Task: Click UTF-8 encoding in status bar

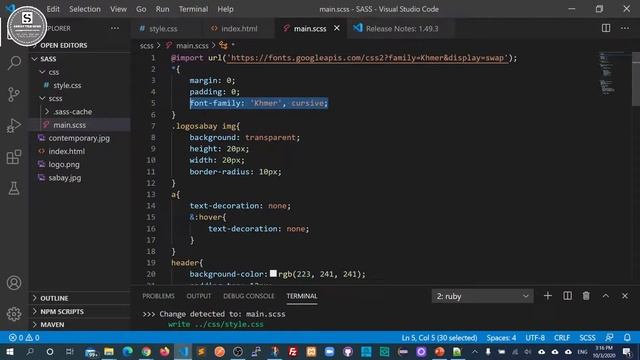Action: click(x=535, y=338)
